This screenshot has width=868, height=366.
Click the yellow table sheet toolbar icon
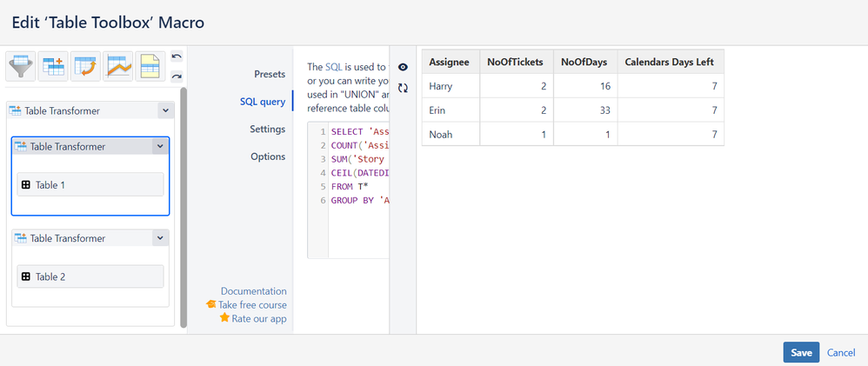[x=150, y=66]
